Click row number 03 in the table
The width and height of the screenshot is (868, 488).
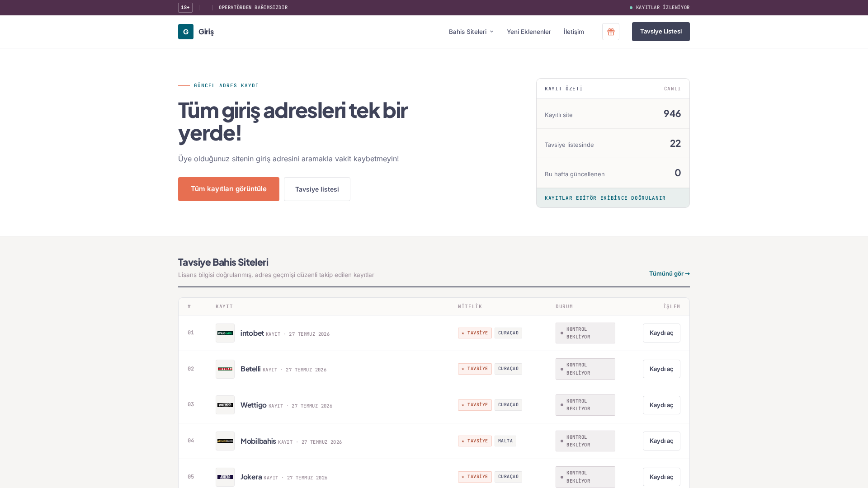click(x=191, y=404)
